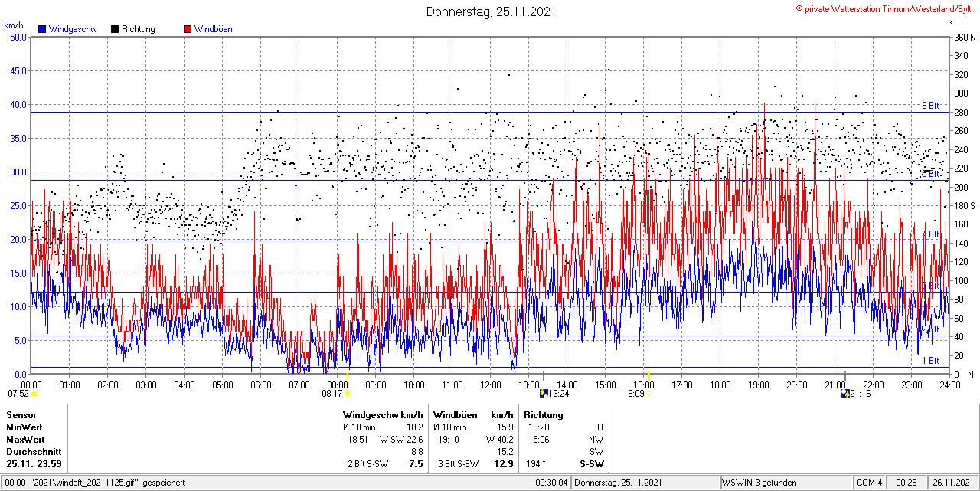980x491 pixels.
Task: Click the maximum gust value W 40.2
Action: point(500,440)
